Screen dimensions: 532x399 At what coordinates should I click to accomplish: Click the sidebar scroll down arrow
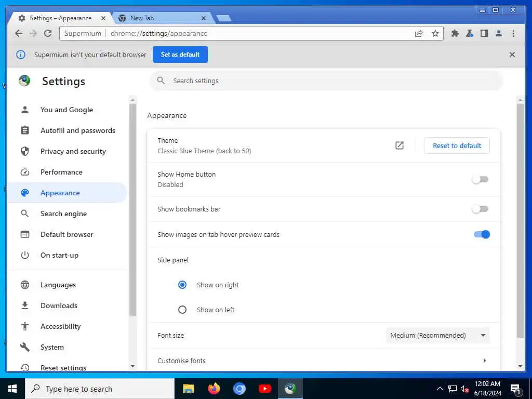point(132,366)
